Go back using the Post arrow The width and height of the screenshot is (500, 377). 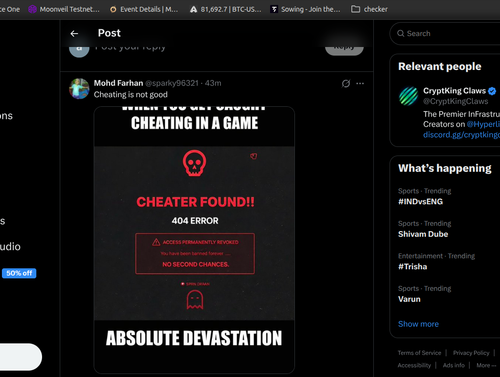74,33
